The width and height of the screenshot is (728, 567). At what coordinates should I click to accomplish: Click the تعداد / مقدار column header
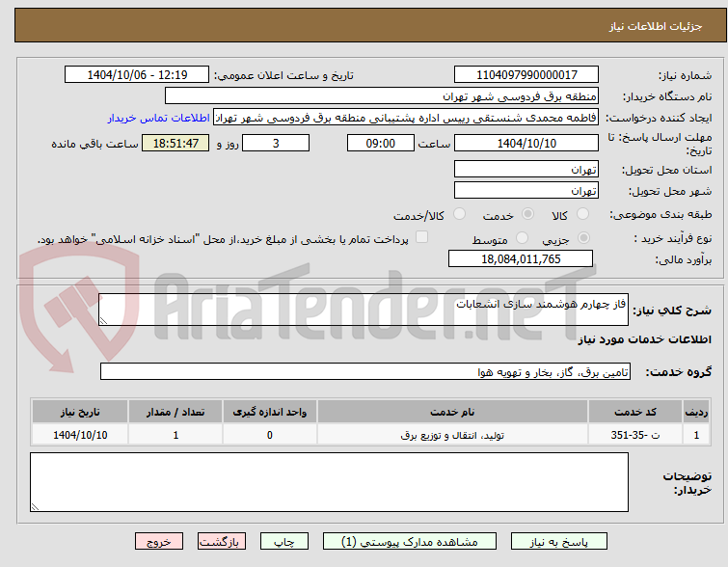pyautogui.click(x=175, y=412)
